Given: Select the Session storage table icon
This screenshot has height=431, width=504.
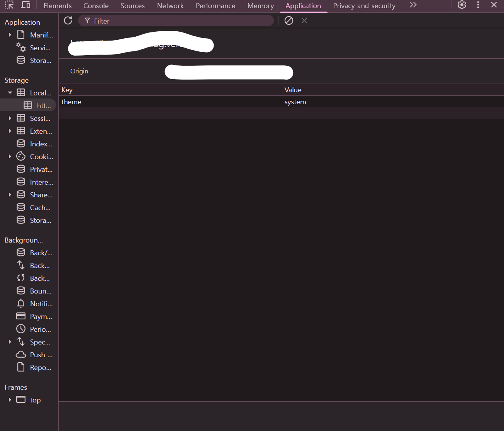Looking at the screenshot, I should click(21, 118).
